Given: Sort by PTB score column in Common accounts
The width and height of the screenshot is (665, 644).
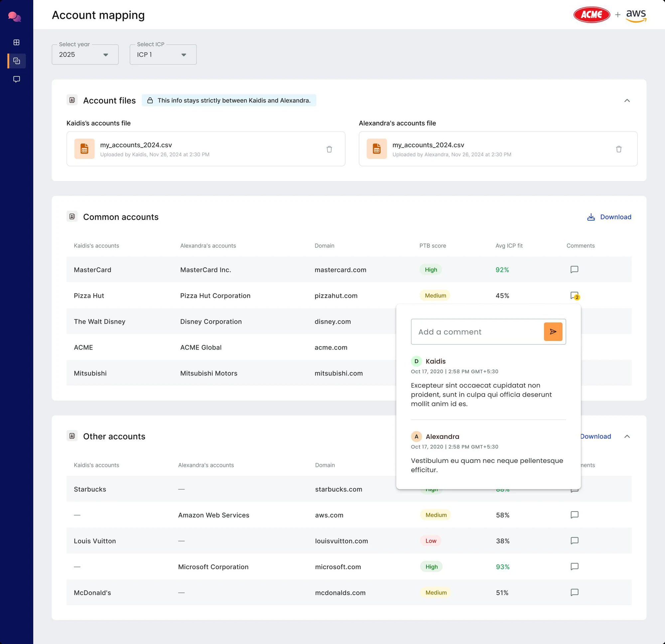Looking at the screenshot, I should [x=433, y=245].
